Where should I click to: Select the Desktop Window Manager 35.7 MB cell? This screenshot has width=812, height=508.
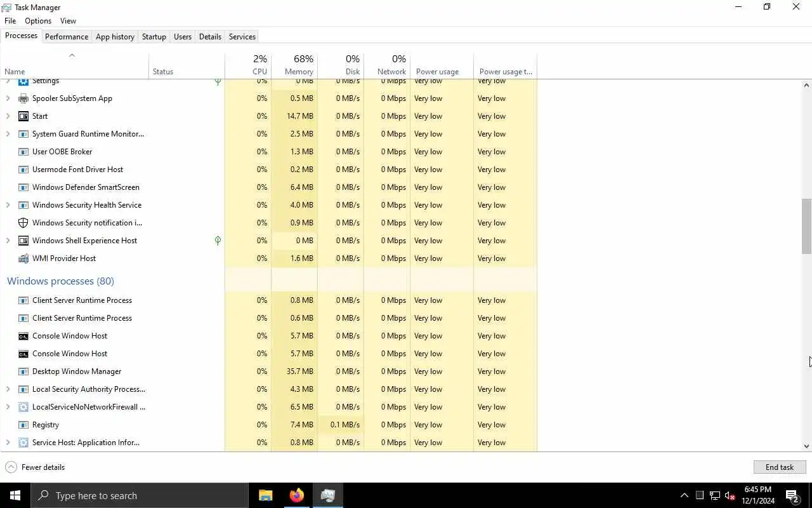(294, 371)
